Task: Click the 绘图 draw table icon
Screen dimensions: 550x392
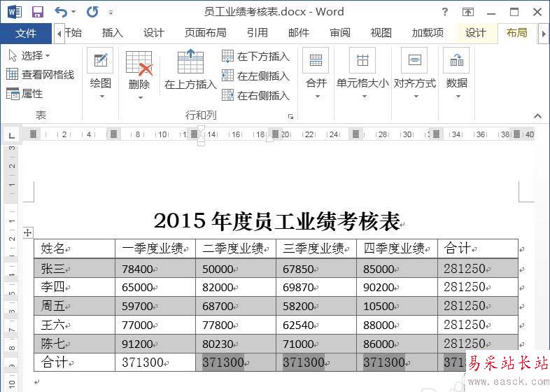Action: pyautogui.click(x=100, y=60)
